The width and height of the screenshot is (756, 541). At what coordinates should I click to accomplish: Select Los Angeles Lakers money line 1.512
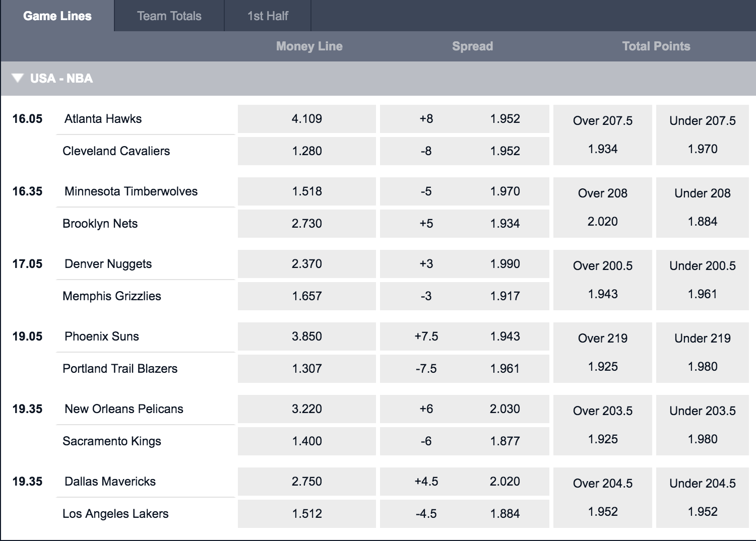tap(307, 514)
